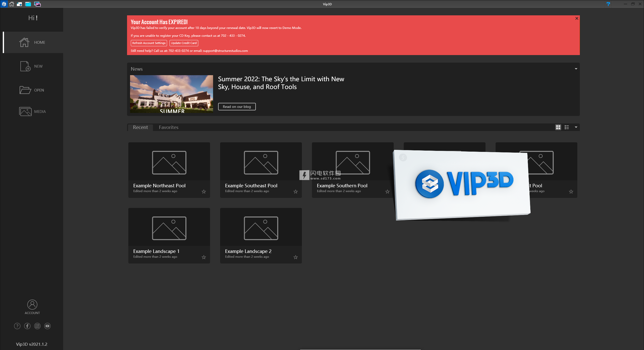This screenshot has height=350, width=644.
Task: Click the Vip3D v2021.1.2 version text
Action: click(32, 344)
